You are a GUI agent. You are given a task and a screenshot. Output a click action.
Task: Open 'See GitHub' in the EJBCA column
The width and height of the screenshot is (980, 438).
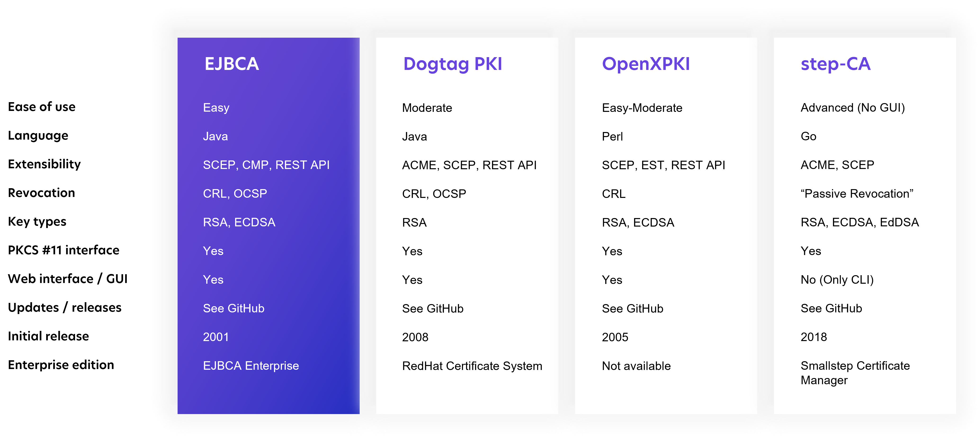[x=234, y=309]
